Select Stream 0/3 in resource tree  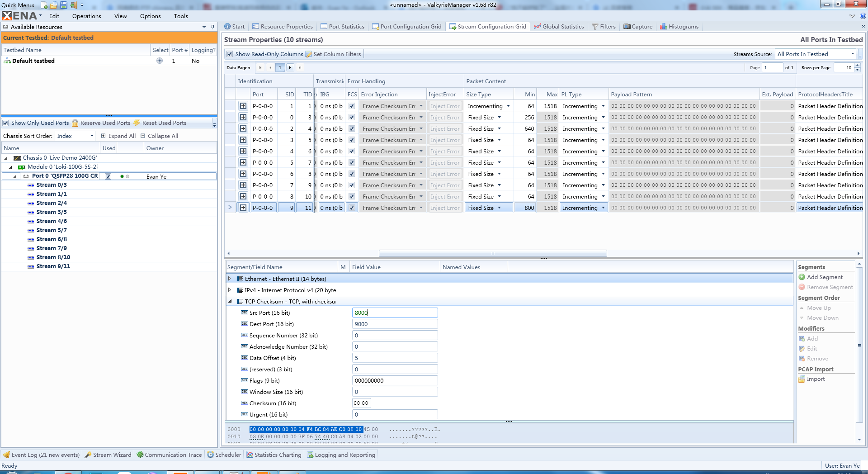pos(52,185)
